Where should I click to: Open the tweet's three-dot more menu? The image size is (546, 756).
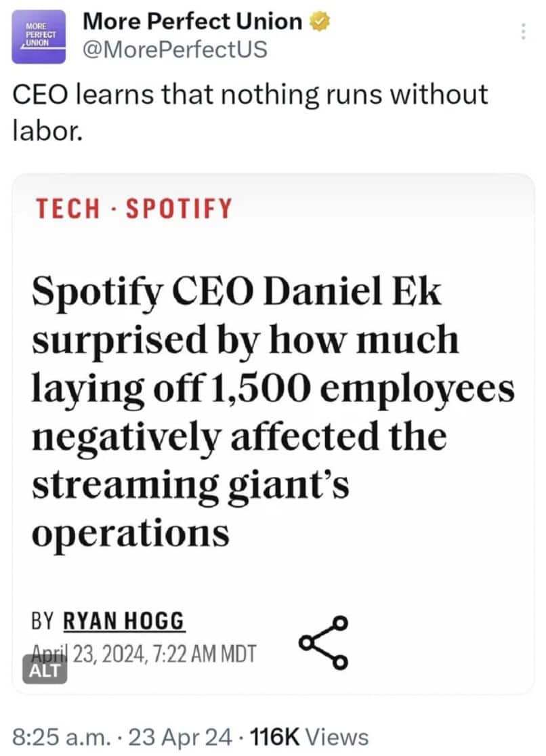pyautogui.click(x=523, y=31)
